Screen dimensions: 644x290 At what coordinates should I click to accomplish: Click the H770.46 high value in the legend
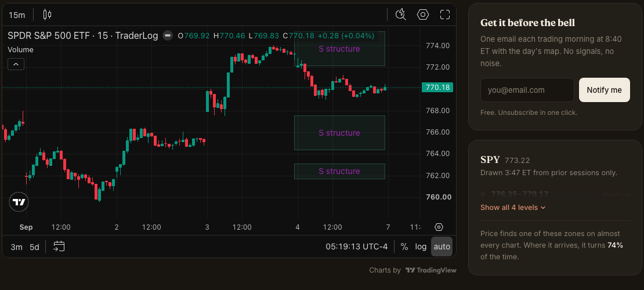229,36
